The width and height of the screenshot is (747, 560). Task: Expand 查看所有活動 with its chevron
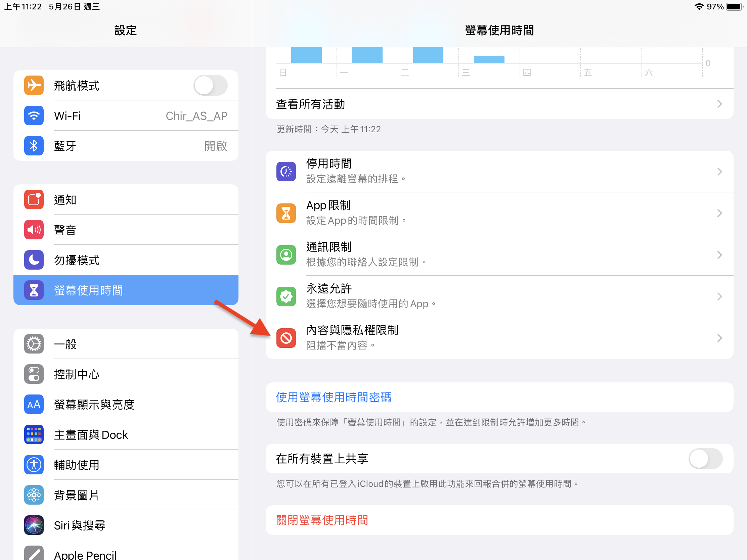719,104
